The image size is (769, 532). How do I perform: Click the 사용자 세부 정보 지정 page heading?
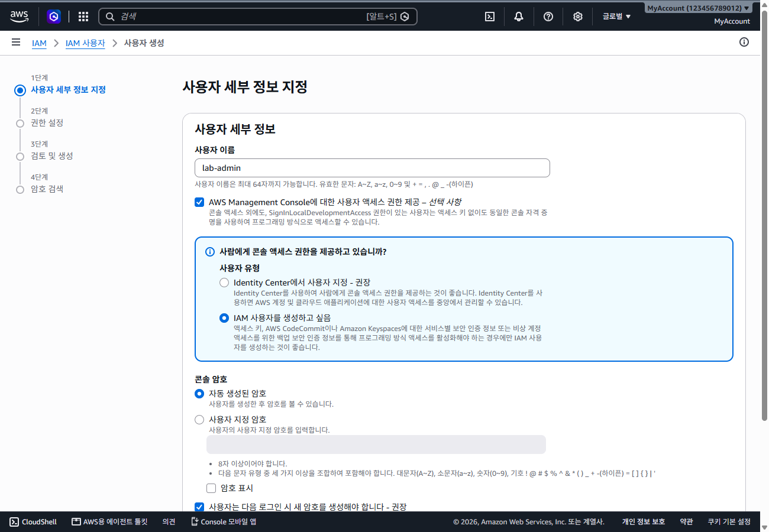pos(245,87)
